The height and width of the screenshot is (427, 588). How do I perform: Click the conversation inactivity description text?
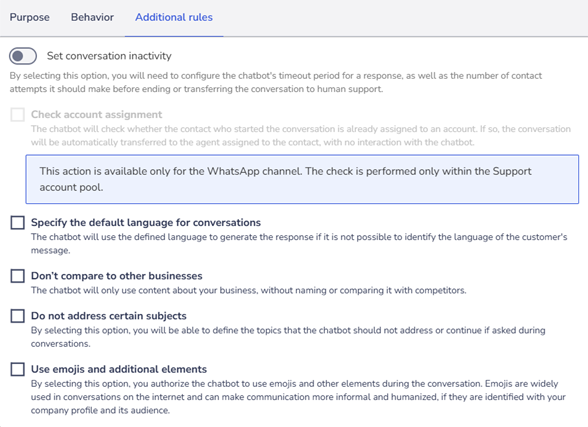pos(276,82)
